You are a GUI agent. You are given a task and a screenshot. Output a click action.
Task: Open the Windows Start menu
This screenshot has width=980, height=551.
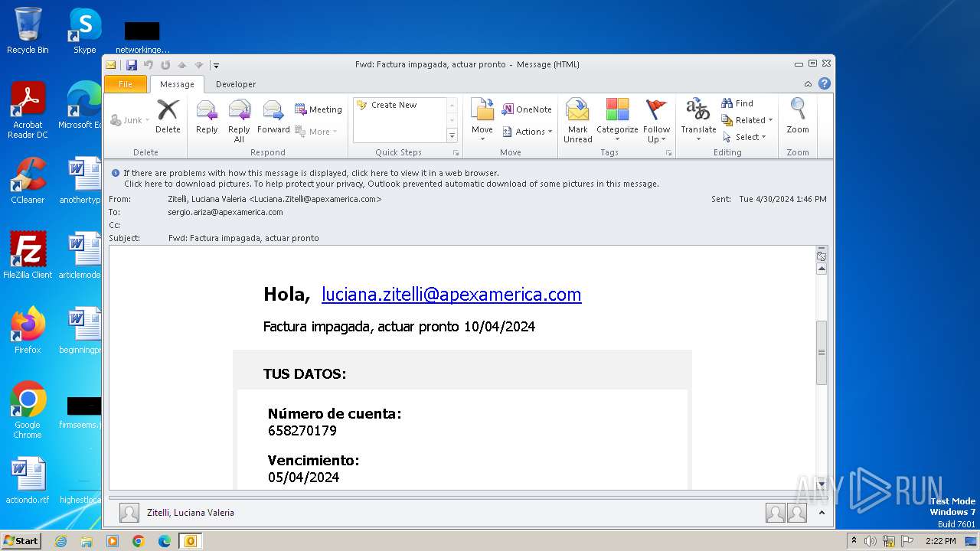[x=21, y=540]
